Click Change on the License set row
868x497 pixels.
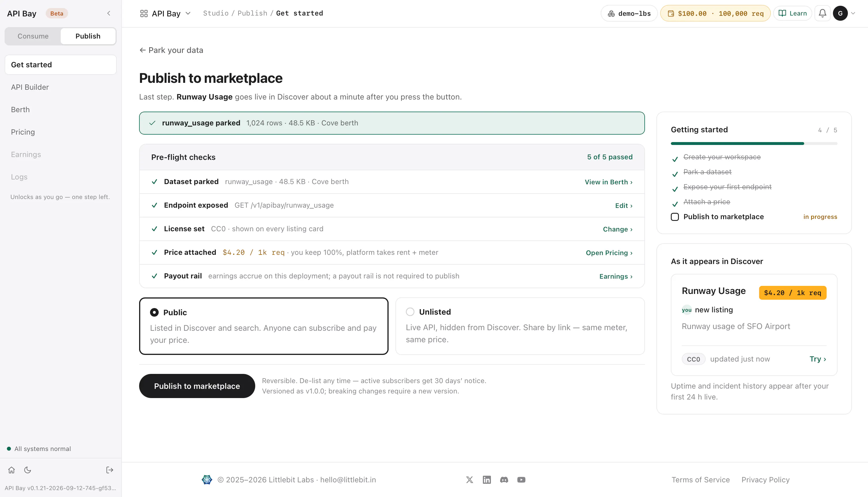618,229
